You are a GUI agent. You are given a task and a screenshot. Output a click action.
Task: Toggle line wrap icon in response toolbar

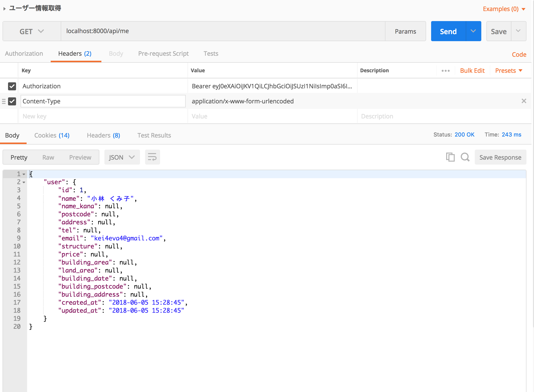(x=152, y=157)
